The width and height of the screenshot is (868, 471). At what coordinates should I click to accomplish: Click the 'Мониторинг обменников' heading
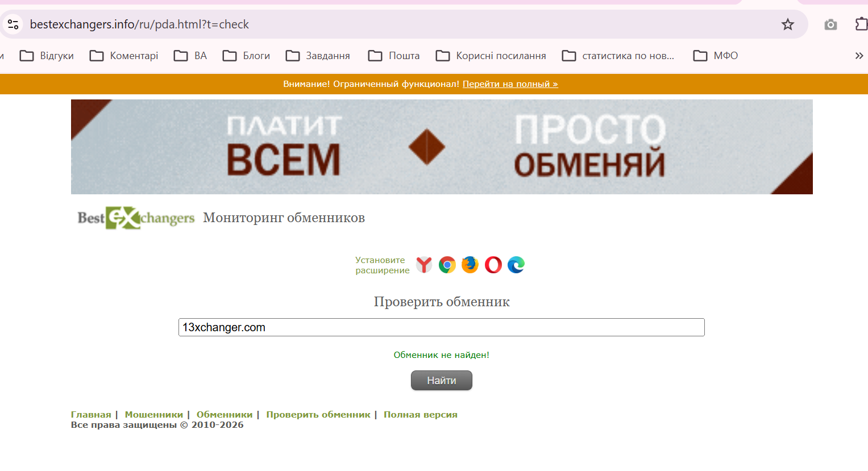284,218
